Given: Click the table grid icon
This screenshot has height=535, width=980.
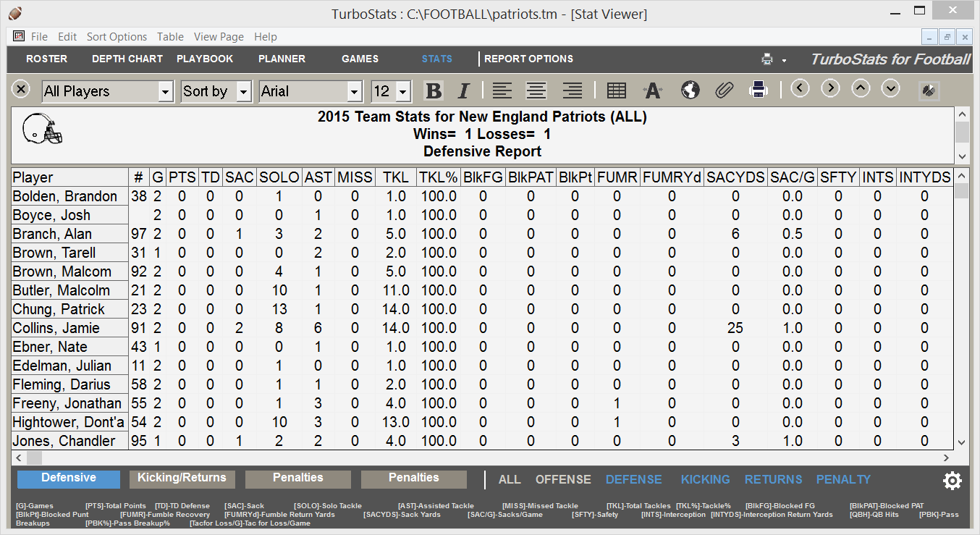Looking at the screenshot, I should click(x=617, y=90).
